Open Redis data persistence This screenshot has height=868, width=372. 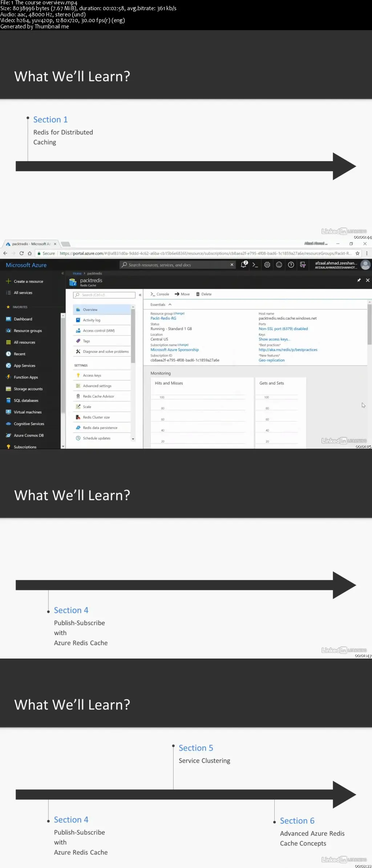pyautogui.click(x=102, y=428)
